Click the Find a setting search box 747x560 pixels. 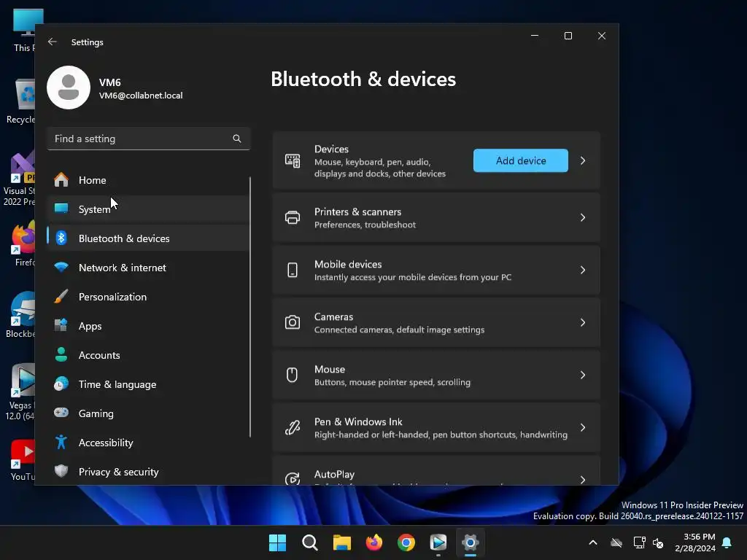tap(149, 139)
